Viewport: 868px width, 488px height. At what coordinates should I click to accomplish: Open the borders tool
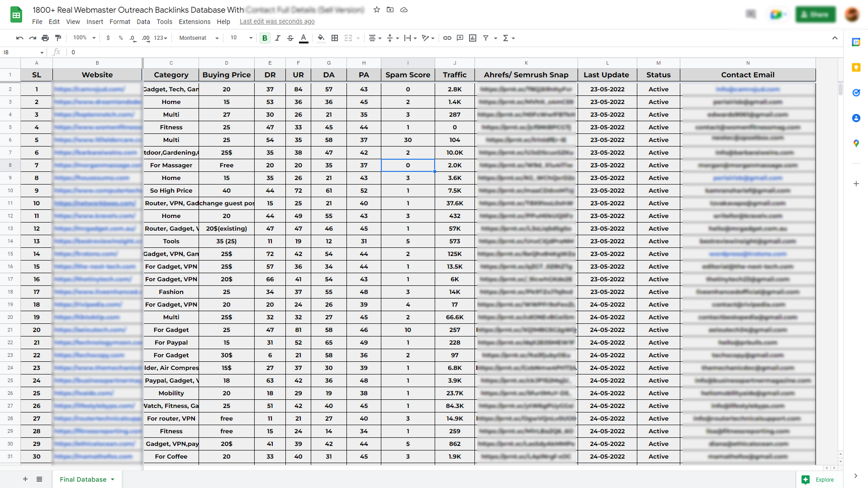click(335, 38)
